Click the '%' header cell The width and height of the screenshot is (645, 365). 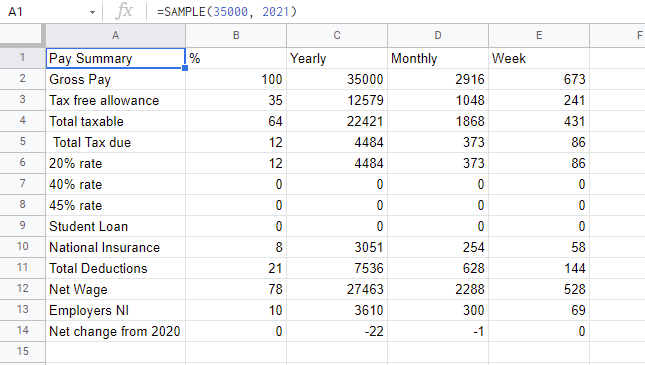pos(236,58)
